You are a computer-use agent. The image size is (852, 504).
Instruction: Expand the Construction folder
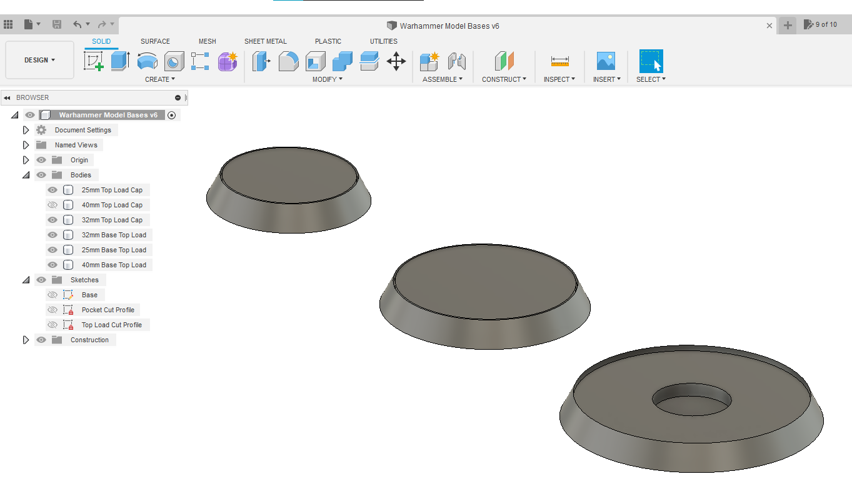click(x=26, y=340)
